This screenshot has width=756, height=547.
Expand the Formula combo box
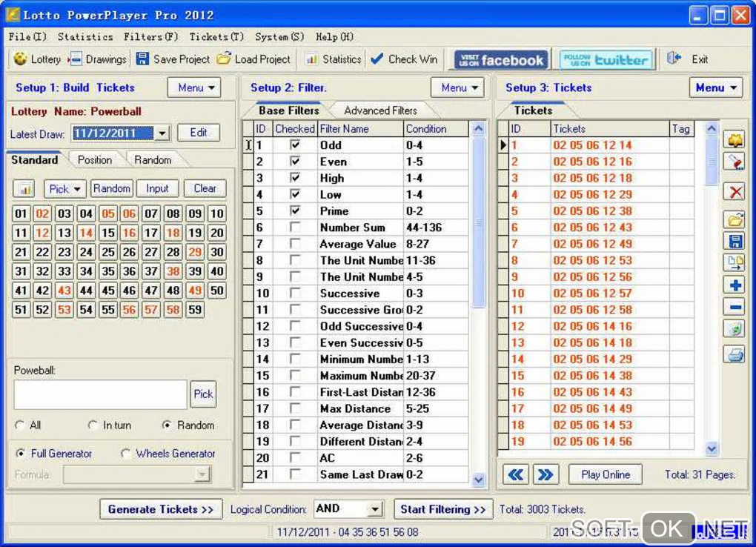tap(202, 474)
